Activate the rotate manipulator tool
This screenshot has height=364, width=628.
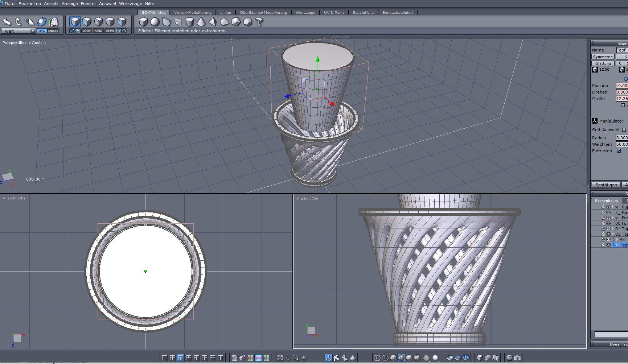pyautogui.click(x=19, y=22)
